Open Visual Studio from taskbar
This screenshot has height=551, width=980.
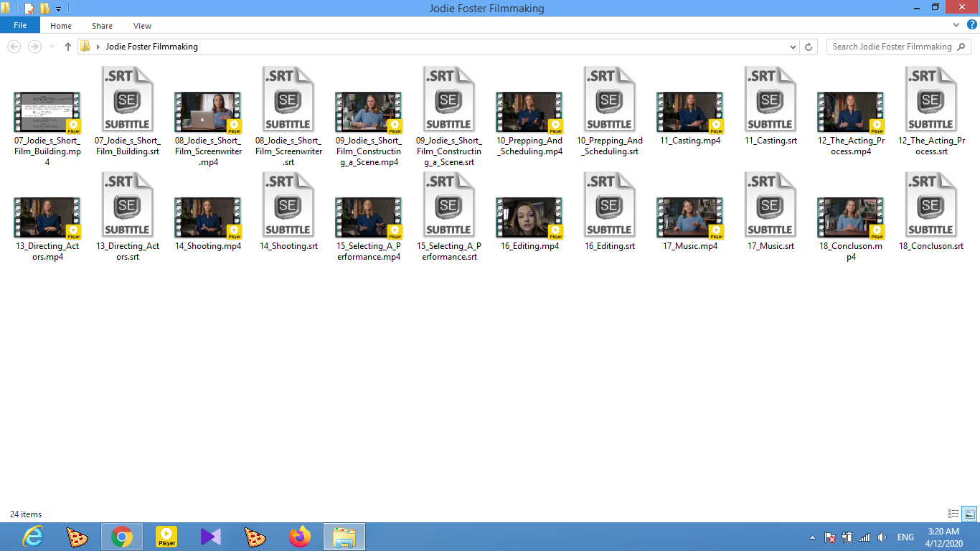point(211,537)
